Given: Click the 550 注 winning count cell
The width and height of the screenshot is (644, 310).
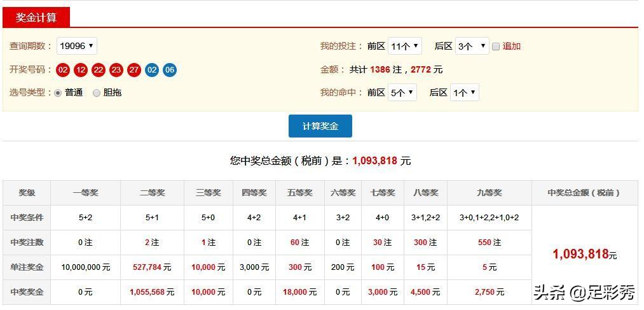Looking at the screenshot, I should pyautogui.click(x=489, y=243).
